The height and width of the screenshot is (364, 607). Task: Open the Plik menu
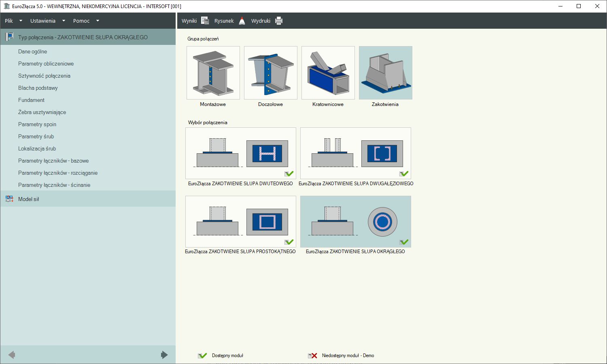pos(9,21)
